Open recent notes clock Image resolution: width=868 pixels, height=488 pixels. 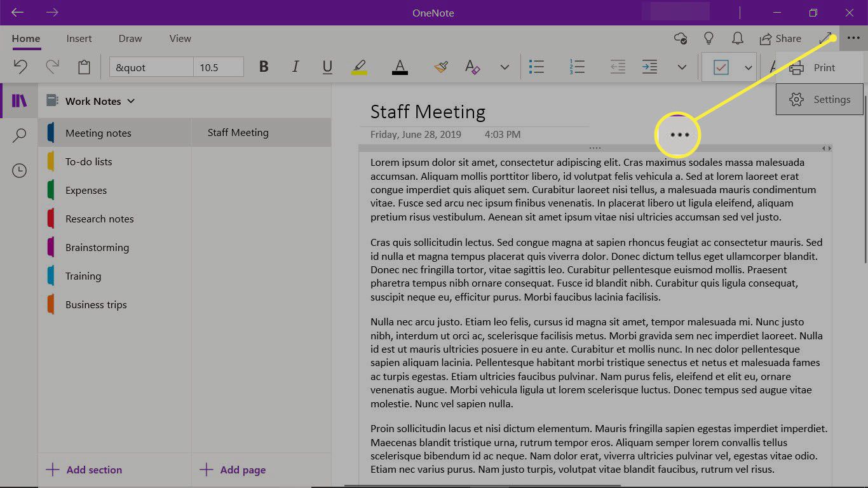(20, 170)
